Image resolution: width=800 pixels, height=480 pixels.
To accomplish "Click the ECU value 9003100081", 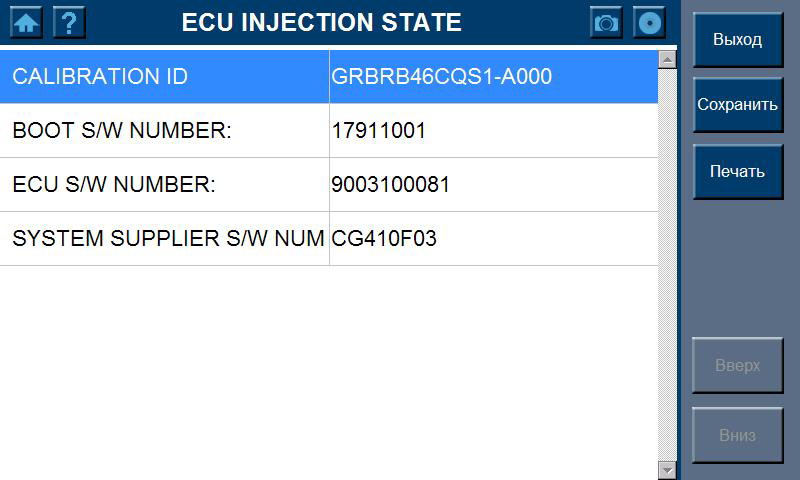I will [391, 185].
